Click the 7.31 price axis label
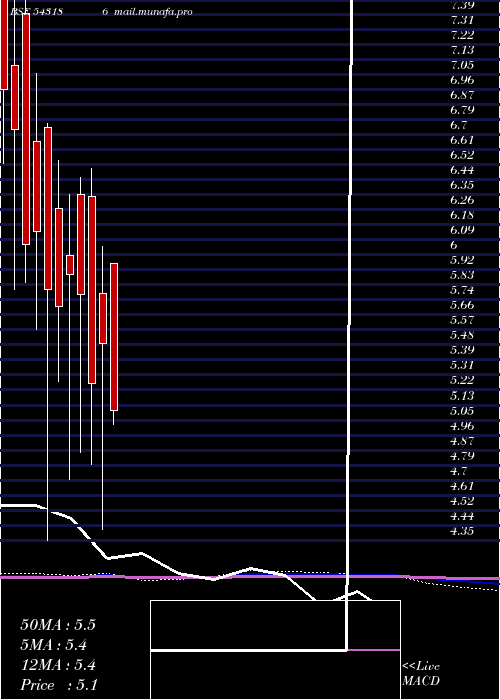This screenshot has width=500, height=700. point(462,20)
